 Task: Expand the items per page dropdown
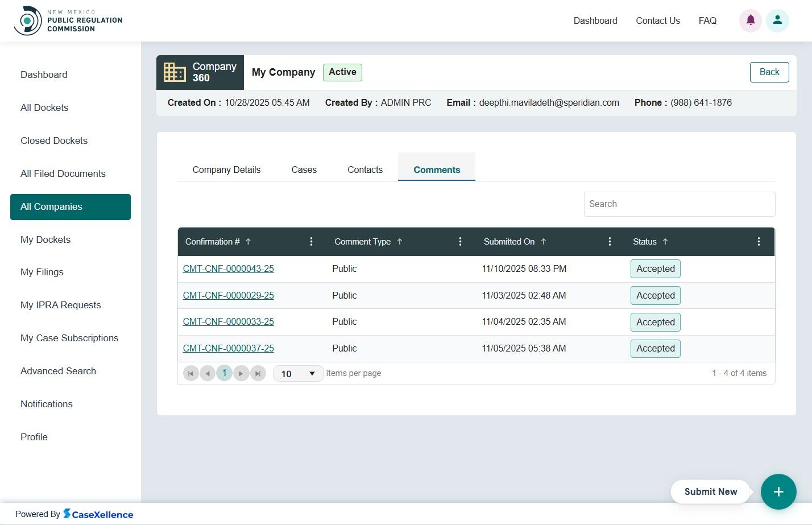point(298,374)
